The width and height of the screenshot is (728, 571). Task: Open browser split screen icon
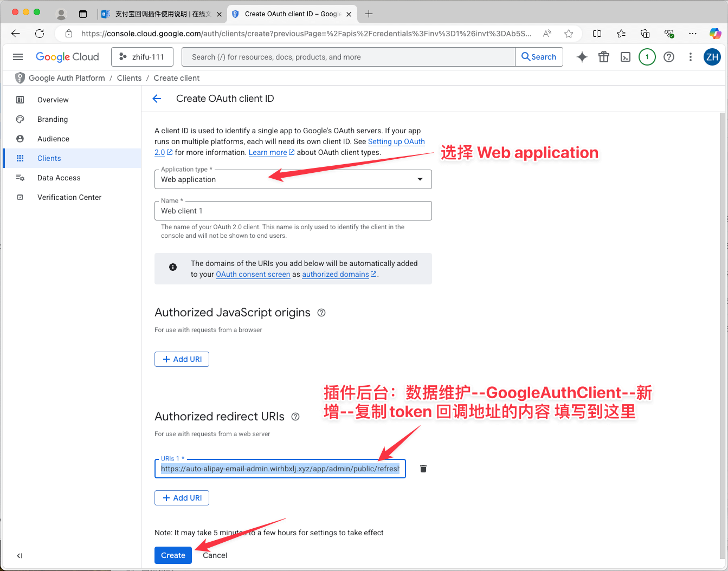pos(597,34)
